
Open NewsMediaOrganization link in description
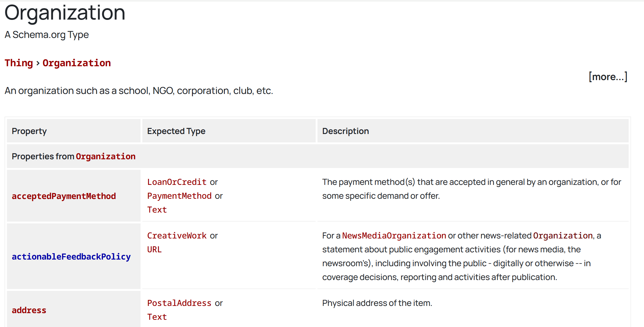[x=394, y=235]
